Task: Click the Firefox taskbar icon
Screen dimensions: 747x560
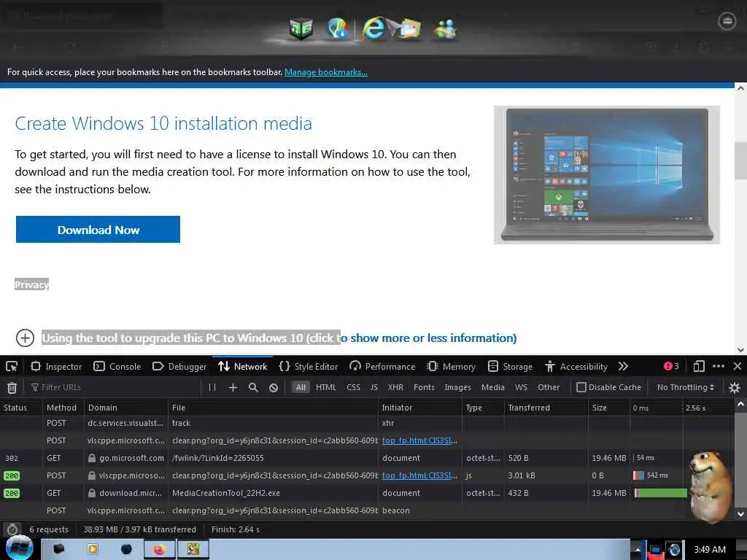Action: tap(159, 549)
